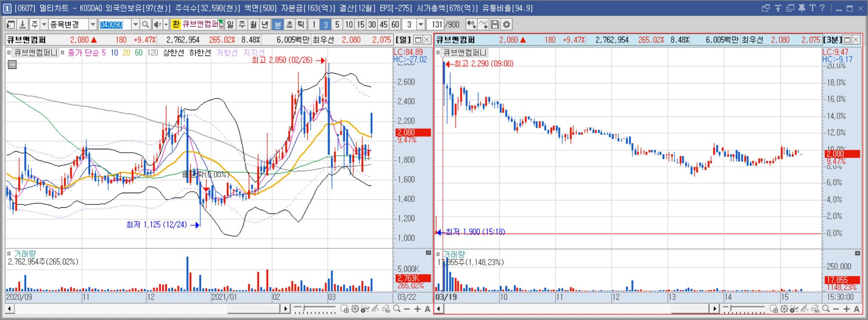Click the toolbar layout icon at far left

coord(11,24)
